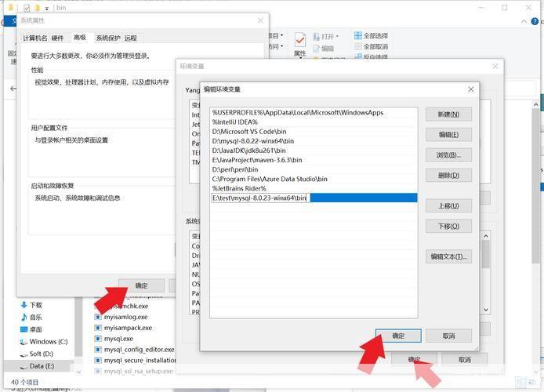Select myisamlog.exe file

pyautogui.click(x=121, y=317)
